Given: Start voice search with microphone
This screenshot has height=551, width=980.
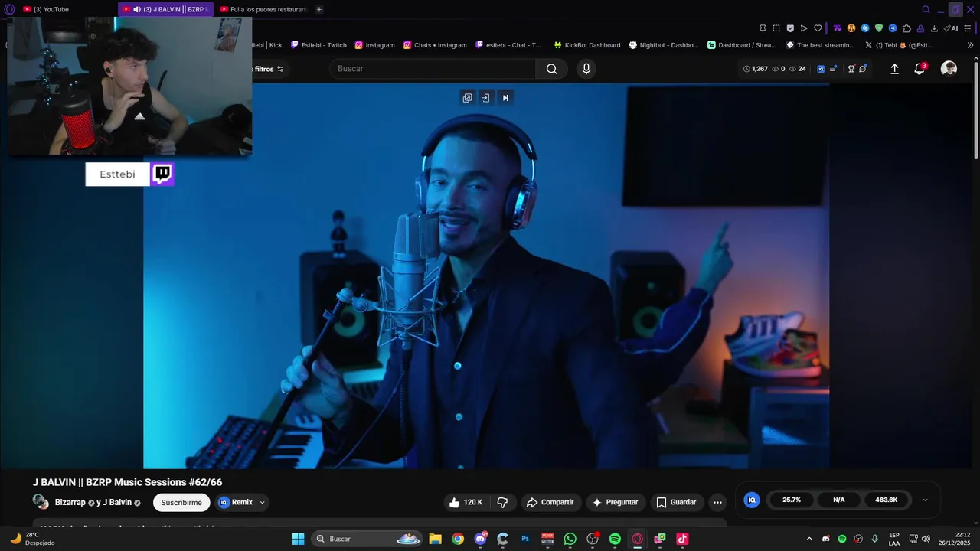Looking at the screenshot, I should [x=586, y=69].
